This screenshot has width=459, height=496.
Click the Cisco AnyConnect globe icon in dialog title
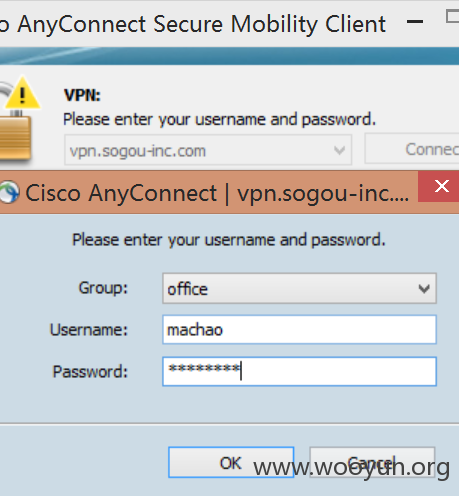tap(9, 192)
